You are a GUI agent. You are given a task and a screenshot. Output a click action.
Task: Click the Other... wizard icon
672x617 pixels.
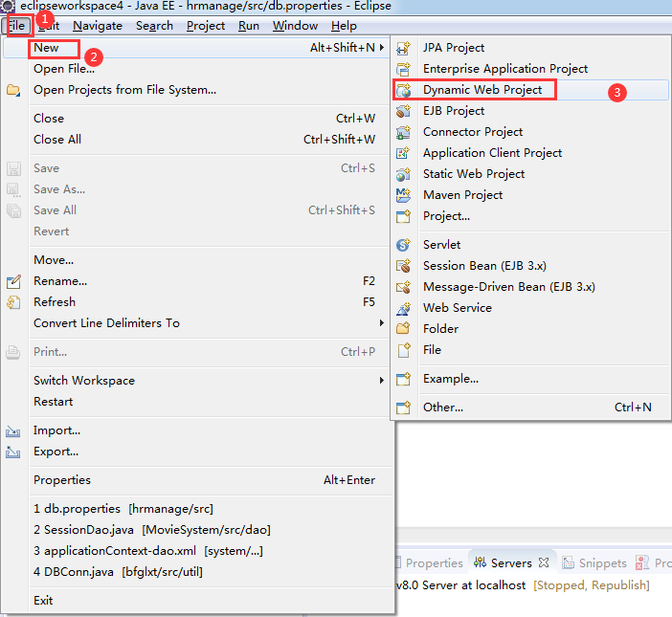(x=403, y=408)
